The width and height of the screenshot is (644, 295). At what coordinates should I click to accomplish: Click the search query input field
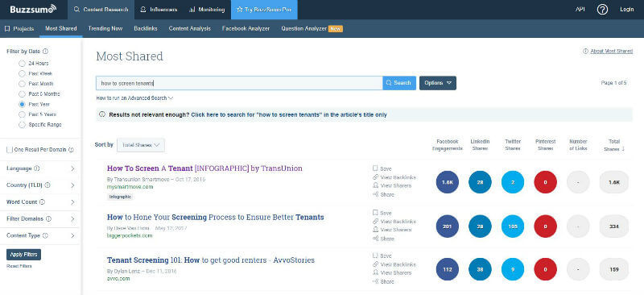pos(239,83)
